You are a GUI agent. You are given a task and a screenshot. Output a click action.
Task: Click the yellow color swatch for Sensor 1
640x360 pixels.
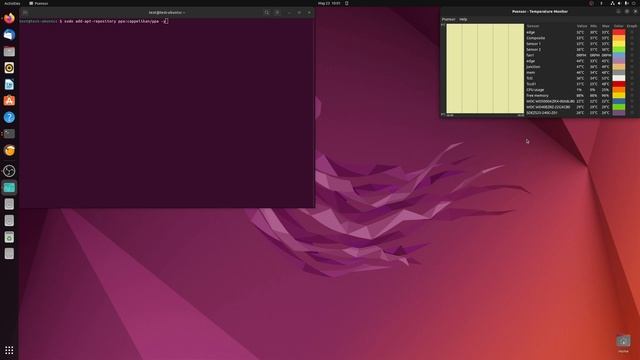619,44
